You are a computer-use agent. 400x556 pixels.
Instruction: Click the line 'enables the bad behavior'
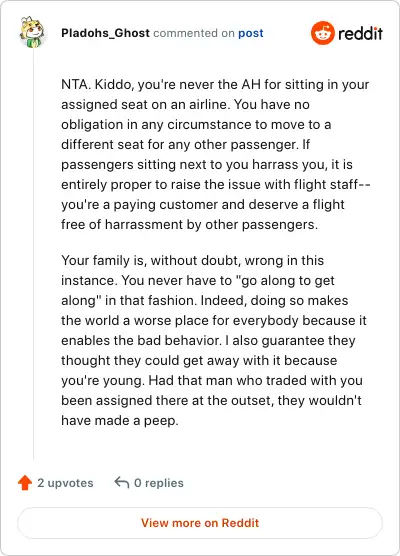point(141,340)
